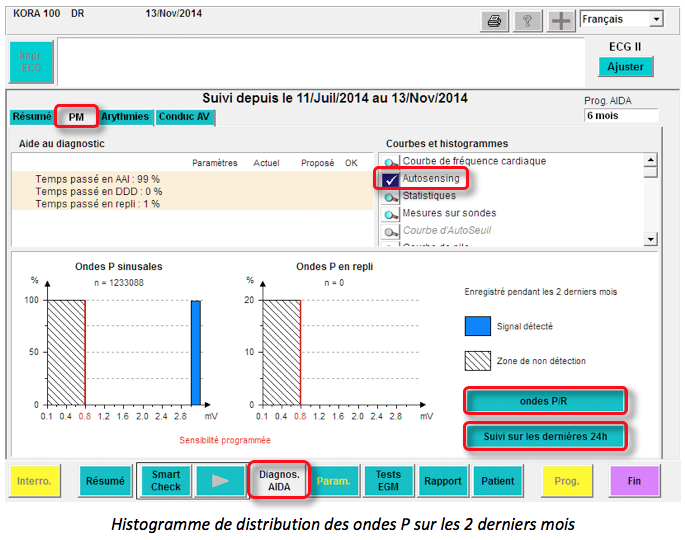The height and width of the screenshot is (540, 685).
Task: Click the Prog. AIDA 6 mois field
Action: 620,116
